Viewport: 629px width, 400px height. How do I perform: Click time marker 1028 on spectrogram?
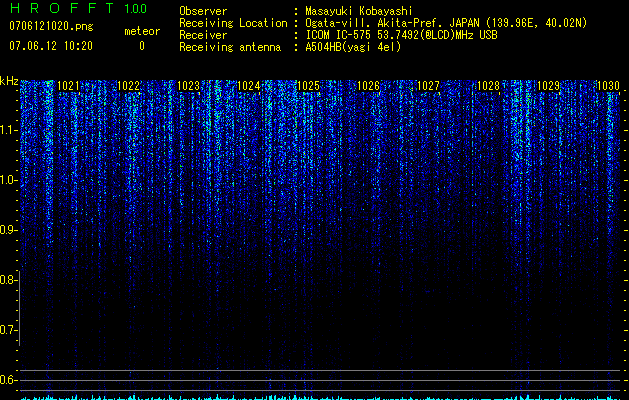pos(489,86)
